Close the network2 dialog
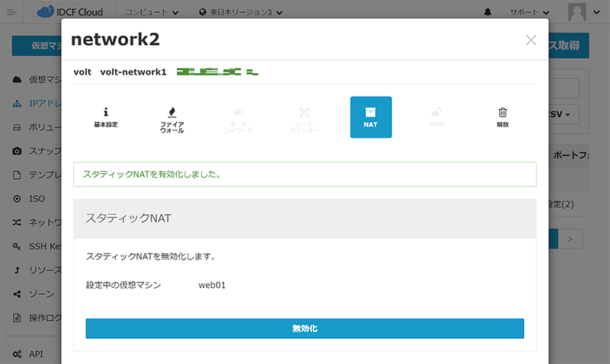Image resolution: width=610 pixels, height=364 pixels. pos(531,40)
